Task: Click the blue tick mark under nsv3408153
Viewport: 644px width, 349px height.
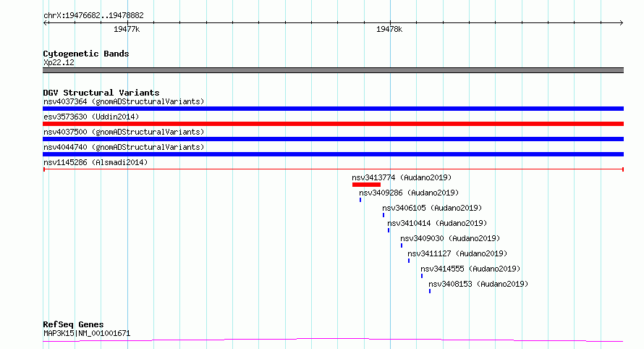Action: click(x=430, y=291)
